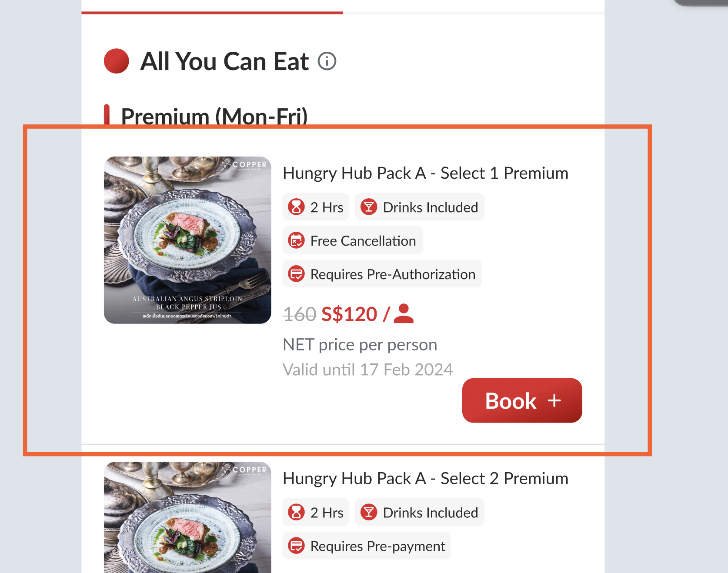Click the person icon next to S$120

point(404,314)
